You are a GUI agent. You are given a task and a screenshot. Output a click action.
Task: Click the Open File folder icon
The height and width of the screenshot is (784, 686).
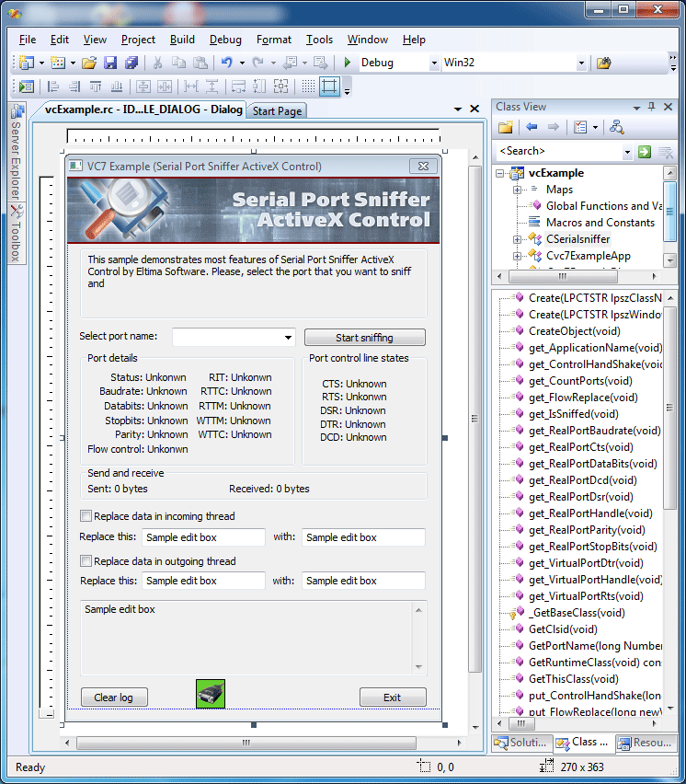(x=89, y=63)
